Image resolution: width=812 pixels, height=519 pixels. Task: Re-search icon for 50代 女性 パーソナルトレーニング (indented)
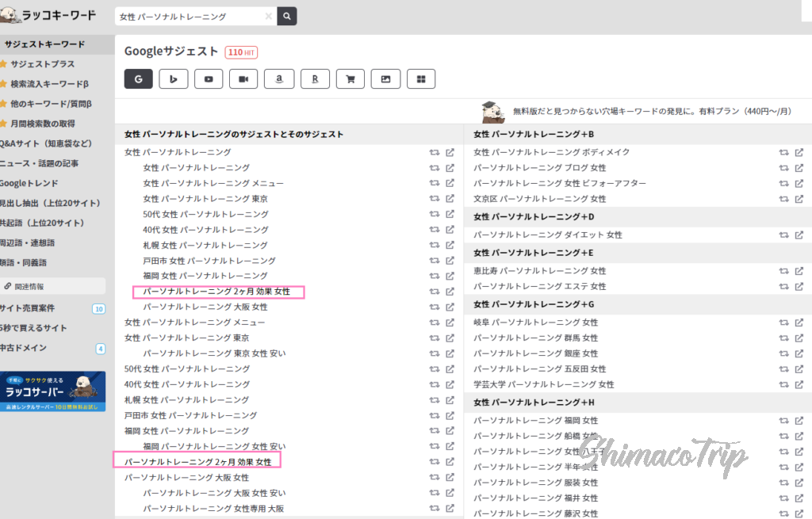[435, 214]
